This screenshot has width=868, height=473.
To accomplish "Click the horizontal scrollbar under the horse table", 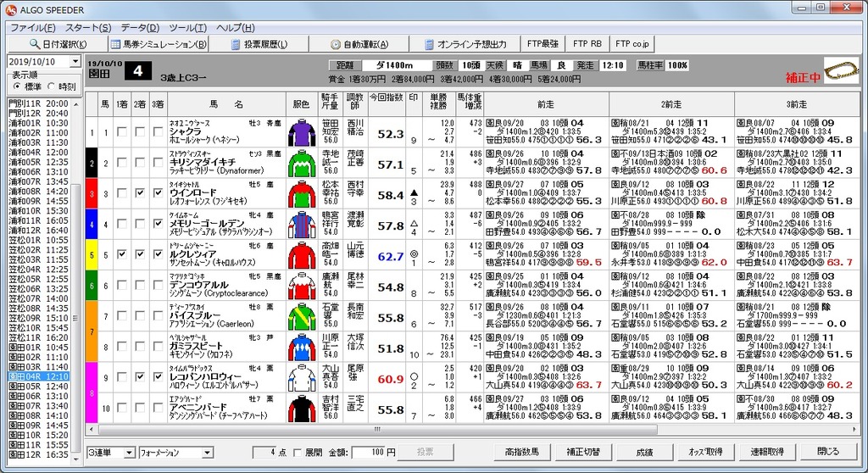I will [377, 429].
